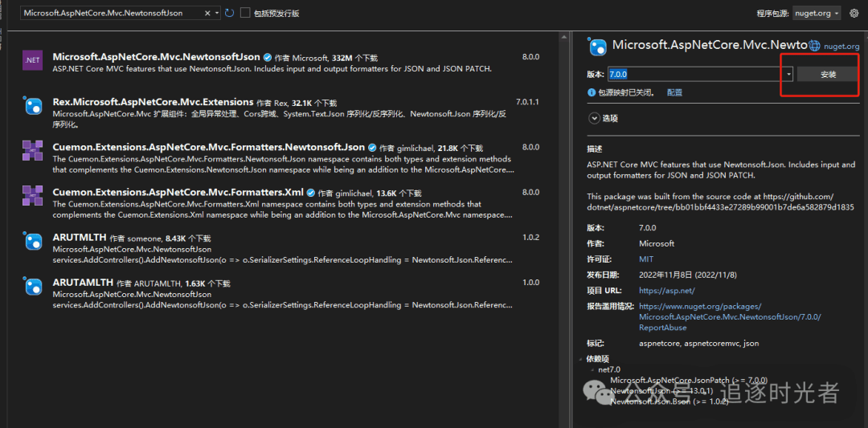Open the 配置 link
868x428 pixels.
click(x=674, y=93)
